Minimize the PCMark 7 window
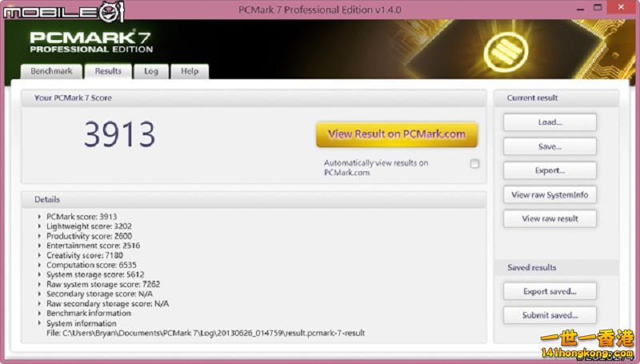The height and width of the screenshot is (364, 640). point(580,8)
